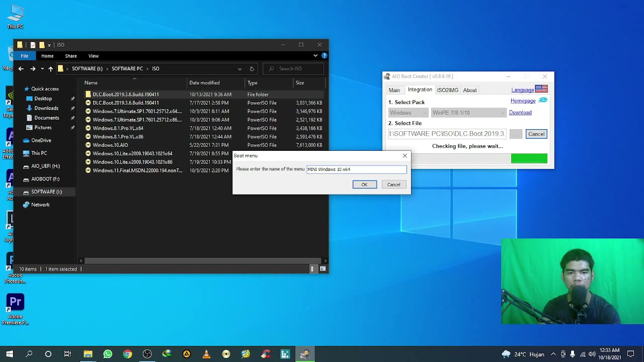Switch to Integration tab
Screen dimensions: 644x362
coord(420,89)
